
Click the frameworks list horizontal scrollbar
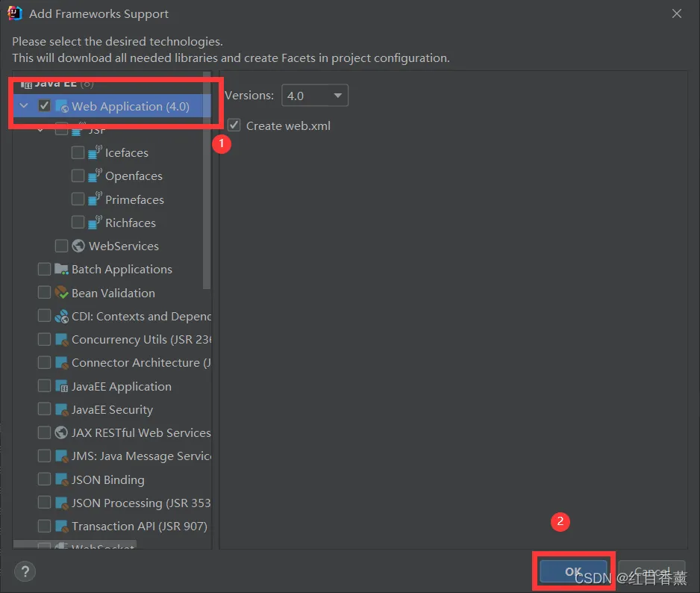click(75, 544)
